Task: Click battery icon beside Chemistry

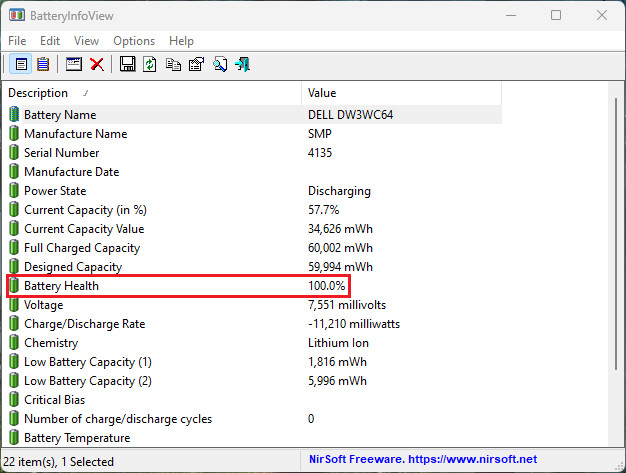Action: (x=14, y=342)
